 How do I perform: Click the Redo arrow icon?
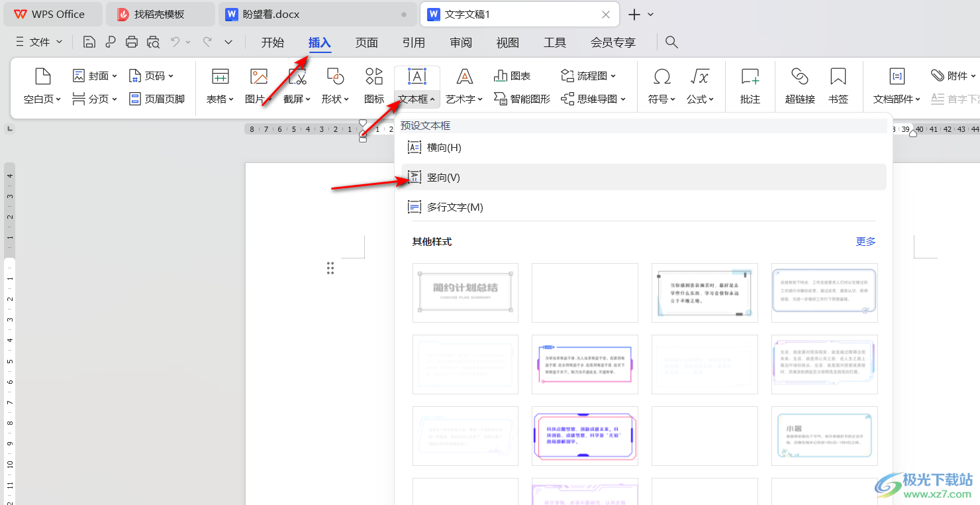click(207, 42)
